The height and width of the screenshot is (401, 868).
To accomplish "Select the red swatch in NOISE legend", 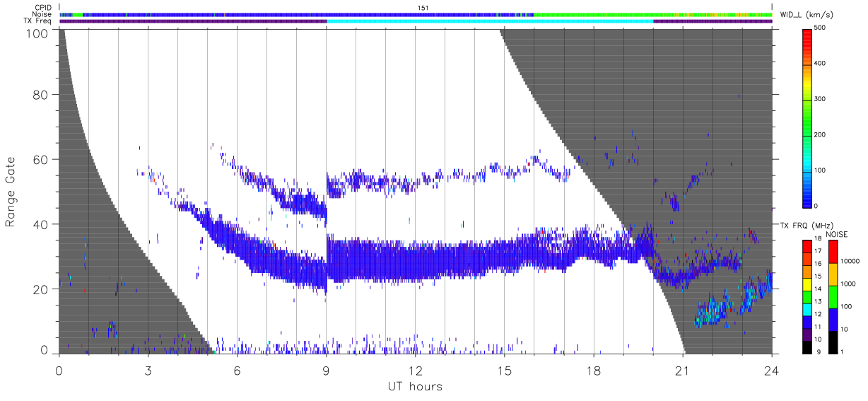I will coord(833,251).
